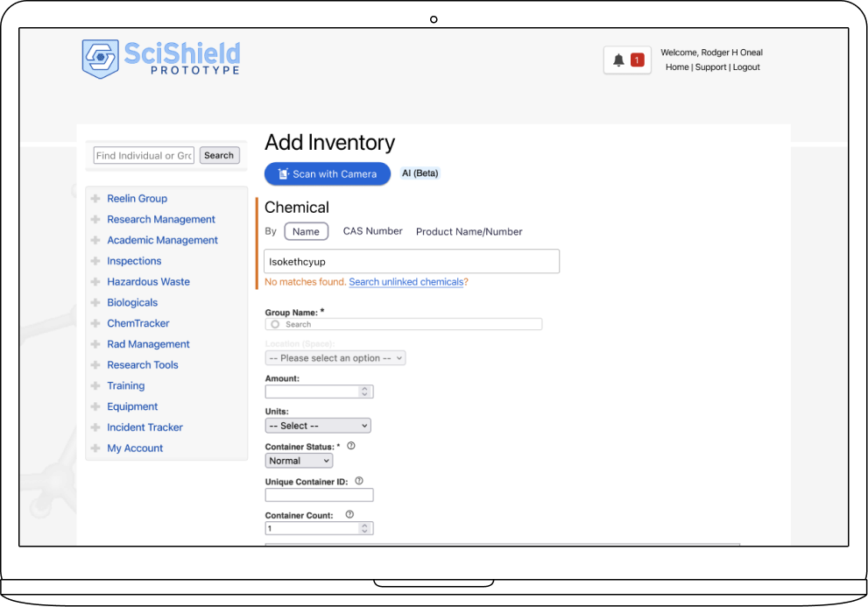Image resolution: width=868 pixels, height=607 pixels.
Task: Switch chemical search to CAS Number
Action: point(372,230)
